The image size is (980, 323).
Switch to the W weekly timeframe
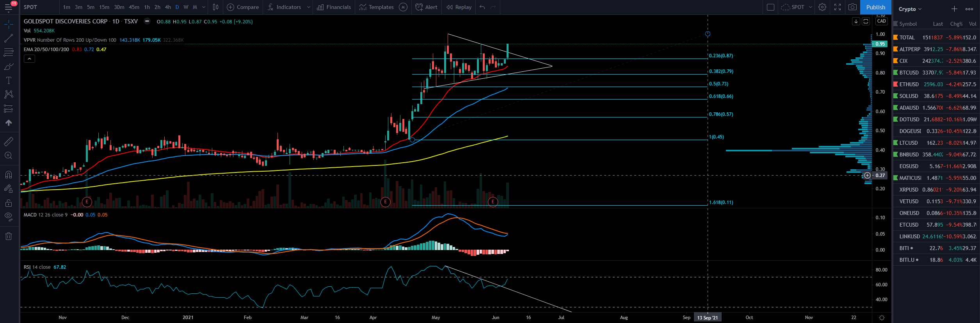[x=186, y=7]
